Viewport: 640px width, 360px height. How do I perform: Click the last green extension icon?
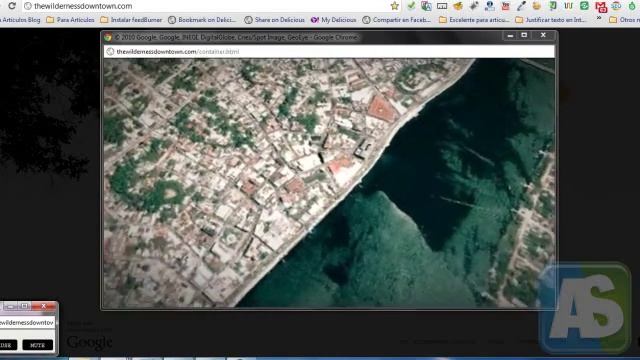(632, 6)
